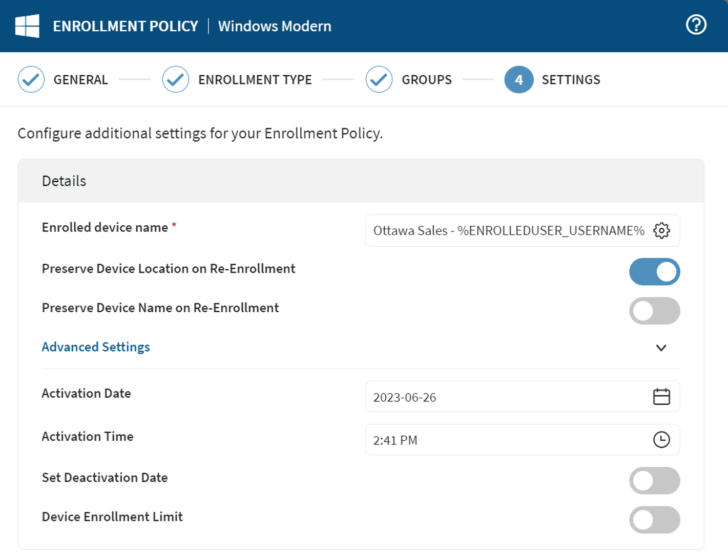Open the help icon in the top right
The image size is (728, 560).
[x=696, y=25]
